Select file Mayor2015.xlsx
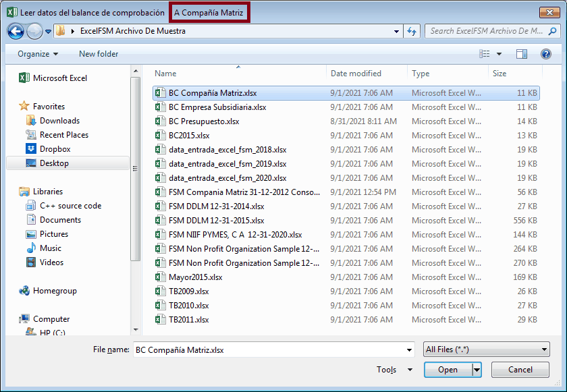Viewport: 567px width, 392px height. 346,277
